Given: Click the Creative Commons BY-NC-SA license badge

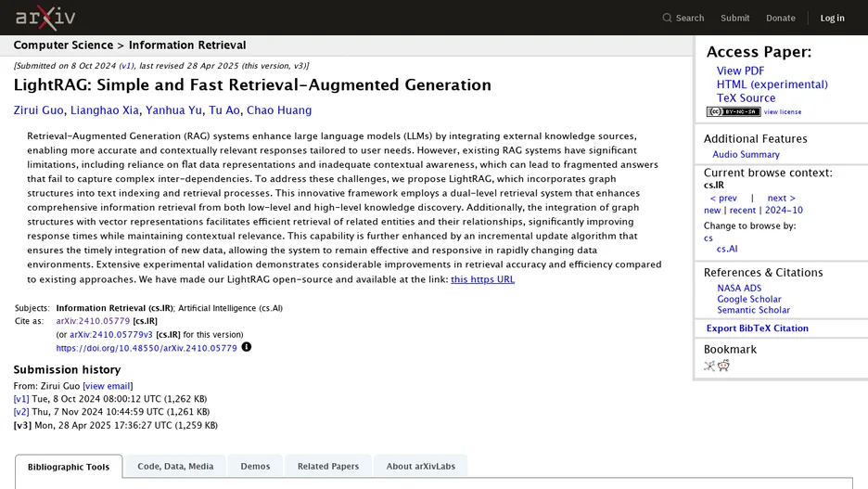Looking at the screenshot, I should (x=734, y=112).
